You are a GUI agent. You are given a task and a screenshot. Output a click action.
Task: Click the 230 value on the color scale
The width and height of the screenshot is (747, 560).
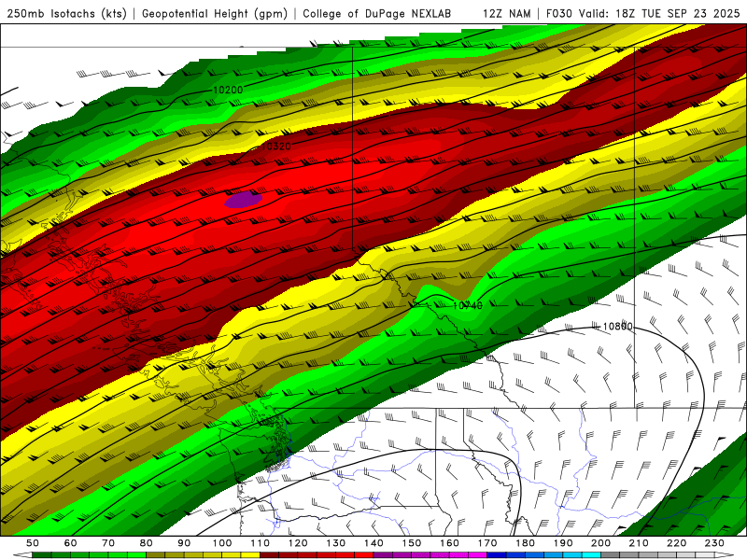tap(714, 543)
